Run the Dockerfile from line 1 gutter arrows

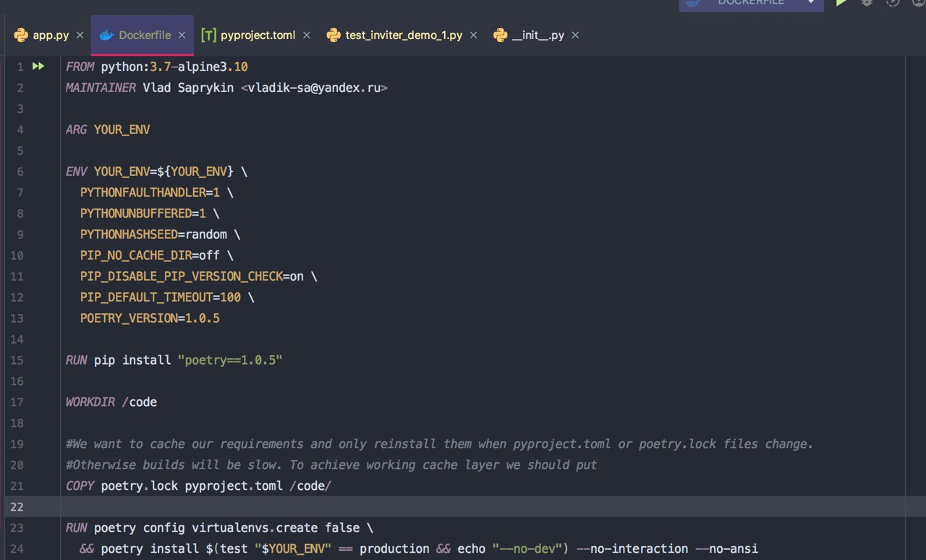click(x=38, y=67)
